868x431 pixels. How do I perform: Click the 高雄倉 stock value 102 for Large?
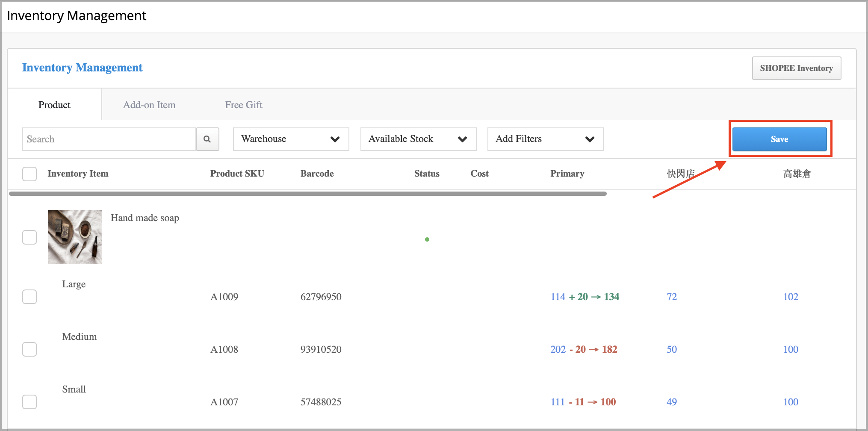[791, 297]
